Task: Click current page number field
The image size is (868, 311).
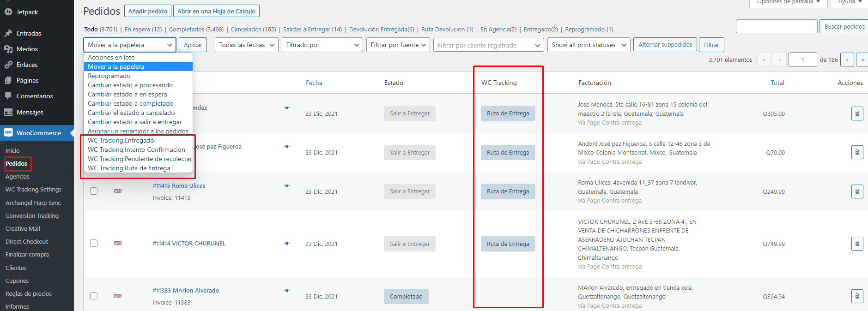Action: point(803,60)
